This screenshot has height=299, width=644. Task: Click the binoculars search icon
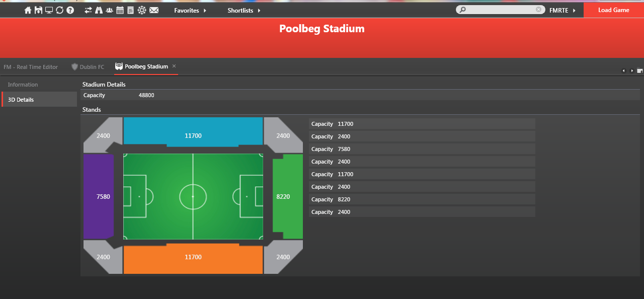coord(99,10)
